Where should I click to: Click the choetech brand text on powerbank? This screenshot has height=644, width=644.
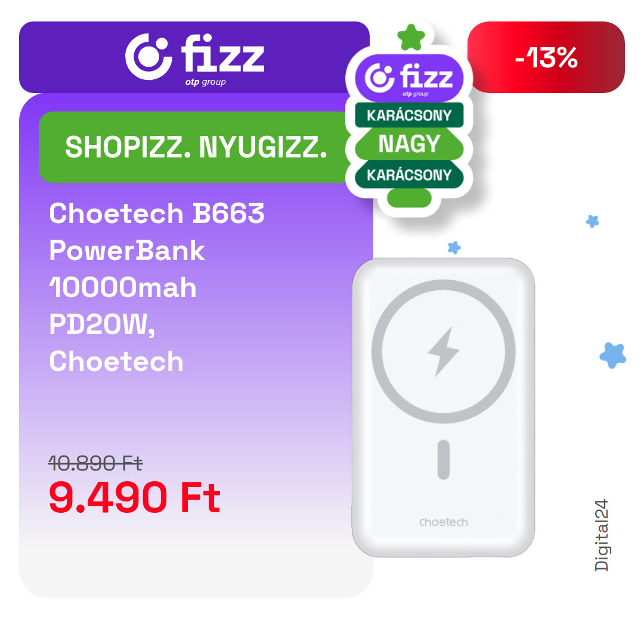click(x=444, y=522)
